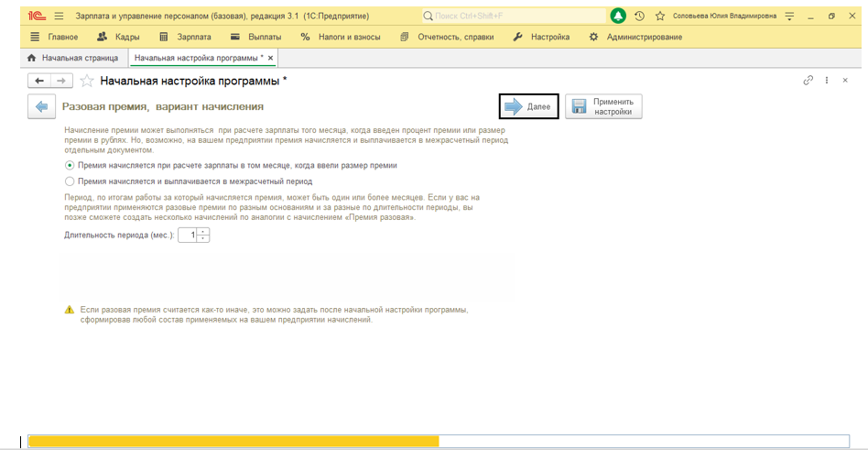This screenshot has height=450, width=868.
Task: Expand the service settings menu by username
Action: tap(789, 16)
